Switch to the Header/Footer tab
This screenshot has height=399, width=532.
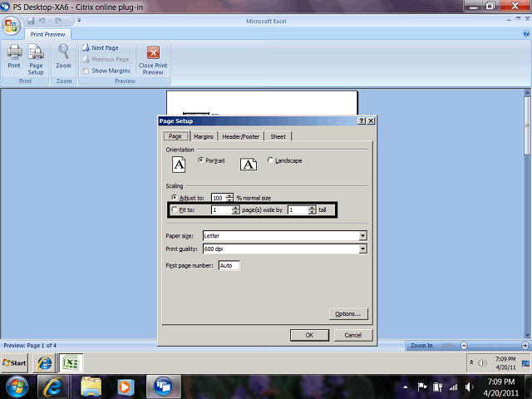click(241, 136)
